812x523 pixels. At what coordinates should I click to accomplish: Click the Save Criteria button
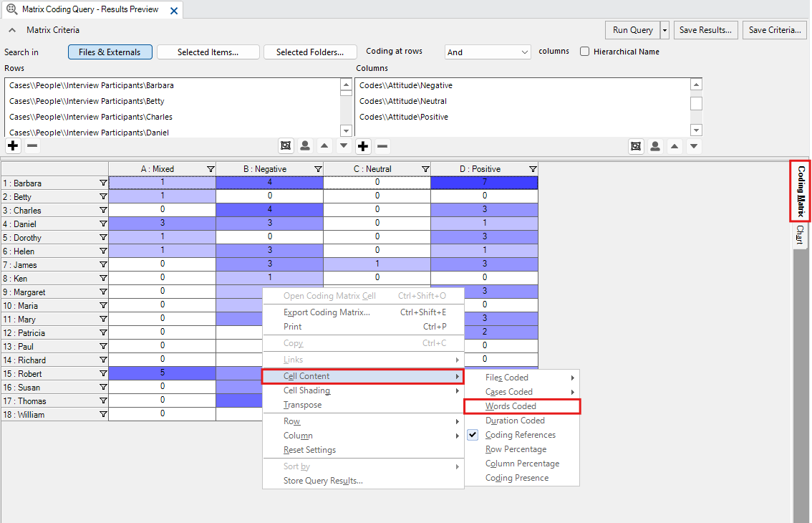775,30
